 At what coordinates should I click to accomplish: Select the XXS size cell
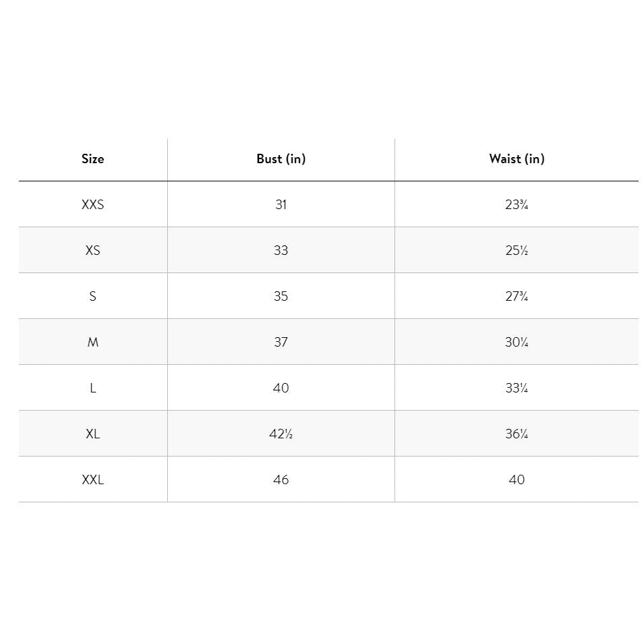(93, 204)
